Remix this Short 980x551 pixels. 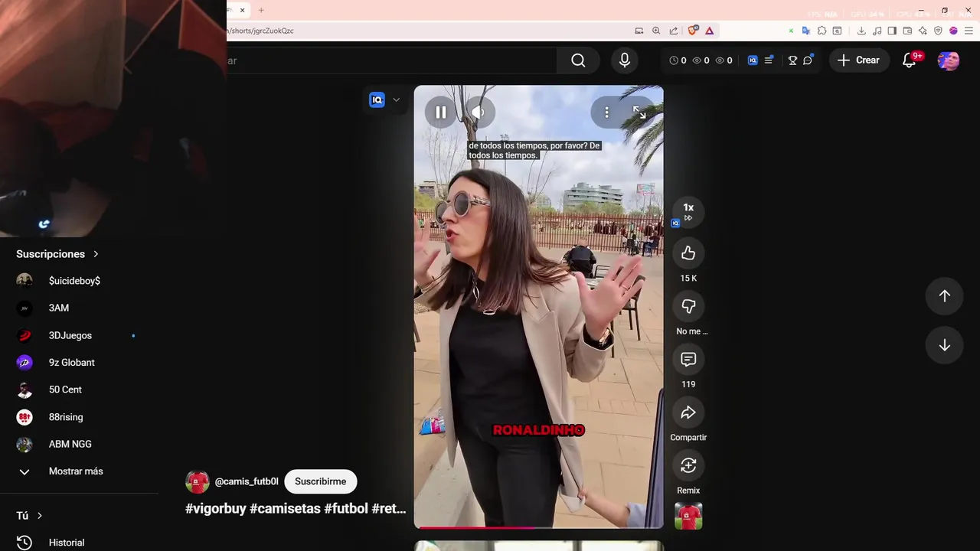point(688,465)
